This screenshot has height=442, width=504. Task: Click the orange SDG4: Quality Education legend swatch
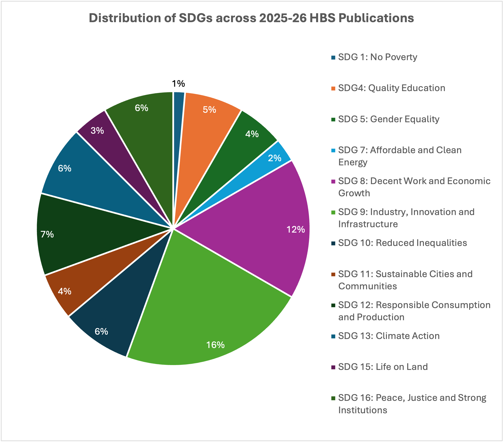333,89
